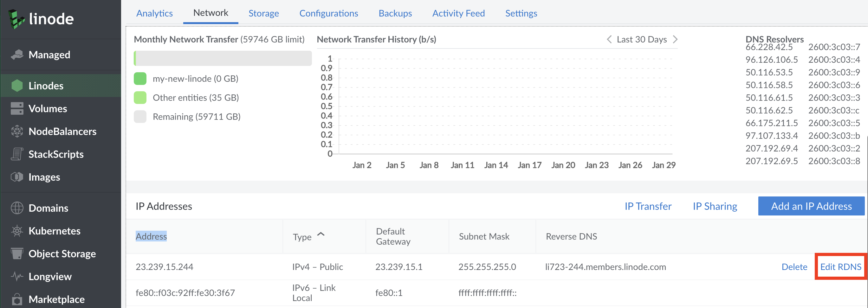
Task: Open NodeBalancers using its sidebar icon
Action: click(16, 132)
